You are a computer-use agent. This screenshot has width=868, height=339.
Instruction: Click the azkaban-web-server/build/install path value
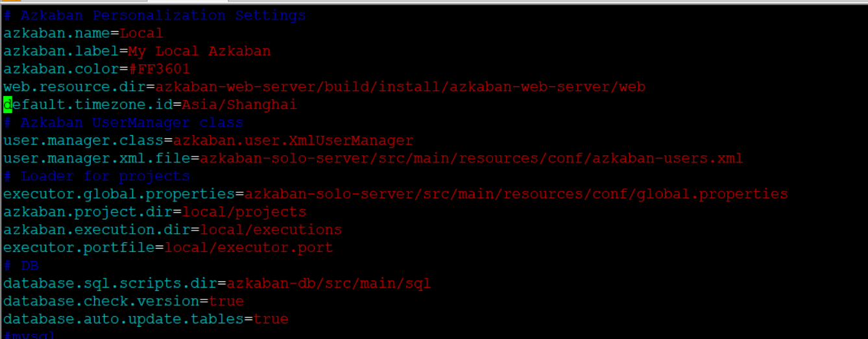400,87
